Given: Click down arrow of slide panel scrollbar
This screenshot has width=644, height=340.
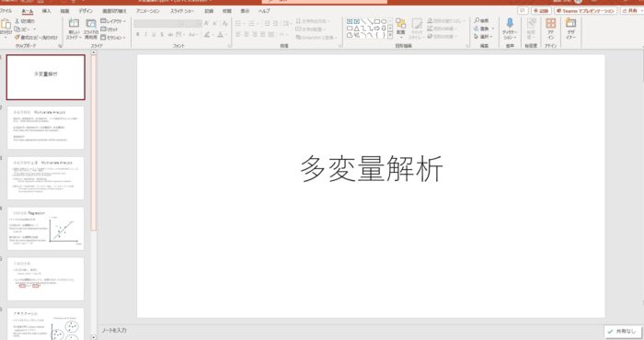Looking at the screenshot, I should [x=93, y=337].
